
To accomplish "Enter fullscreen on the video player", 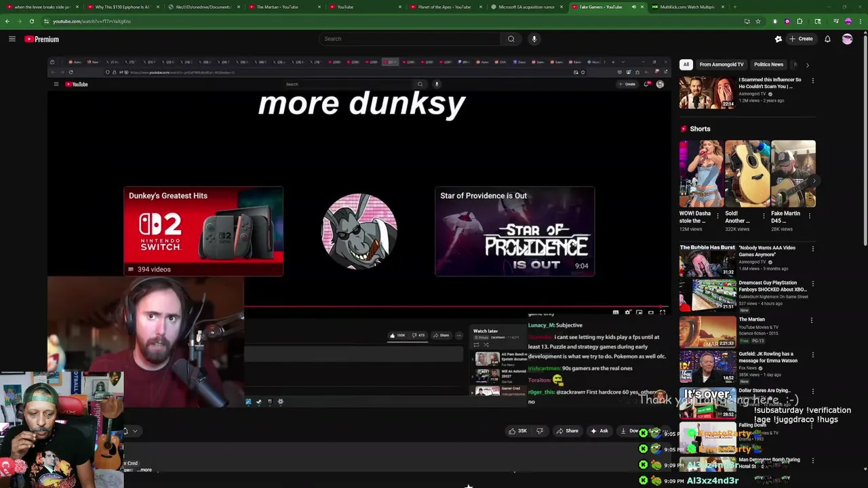I will pos(663,312).
